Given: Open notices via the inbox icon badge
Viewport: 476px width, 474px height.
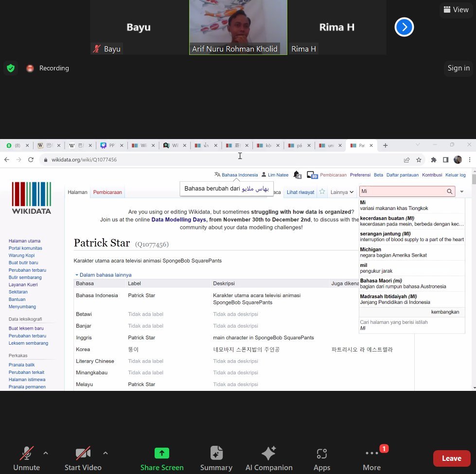Looking at the screenshot, I should point(311,174).
